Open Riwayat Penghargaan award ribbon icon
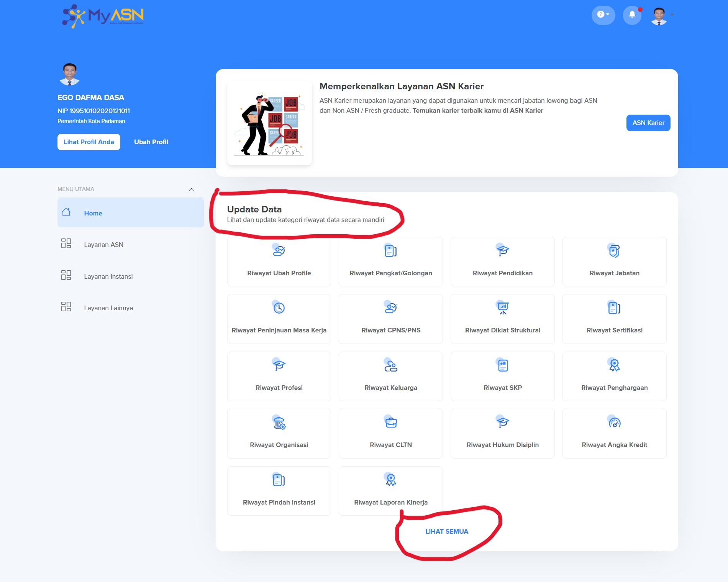Screen dimensions: 728x582 614,365
